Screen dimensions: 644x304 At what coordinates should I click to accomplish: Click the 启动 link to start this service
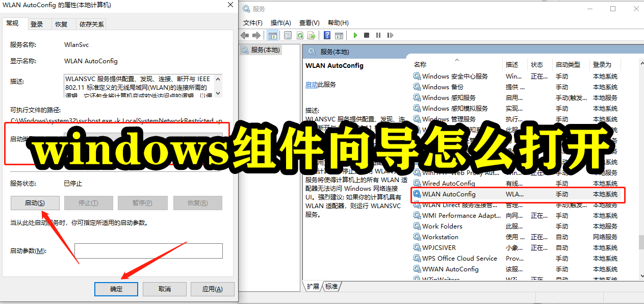click(312, 85)
